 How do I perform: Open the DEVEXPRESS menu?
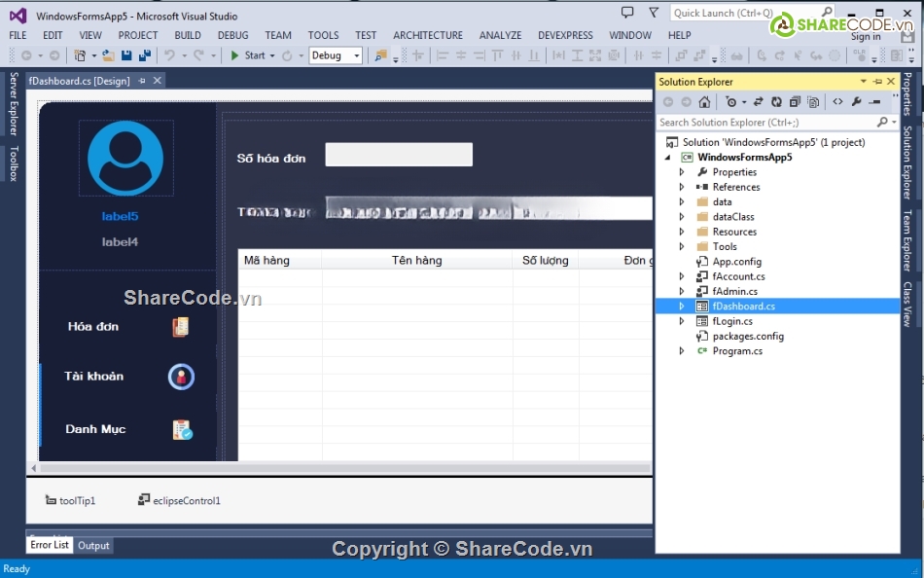pos(565,35)
